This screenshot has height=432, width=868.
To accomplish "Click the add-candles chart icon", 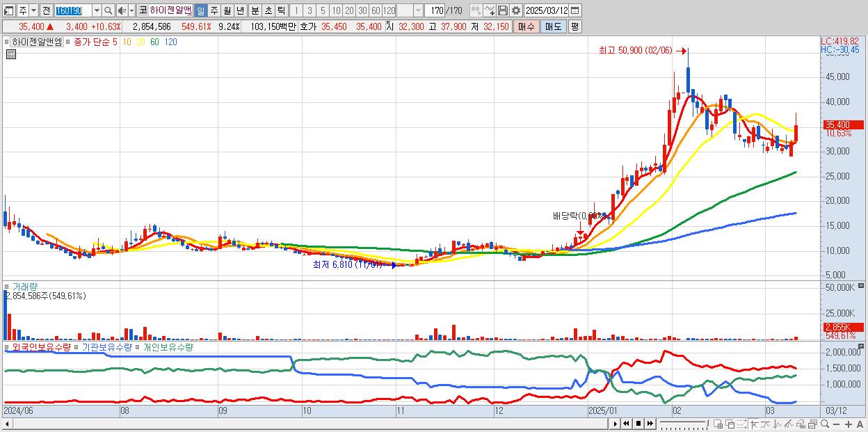I will (x=476, y=10).
